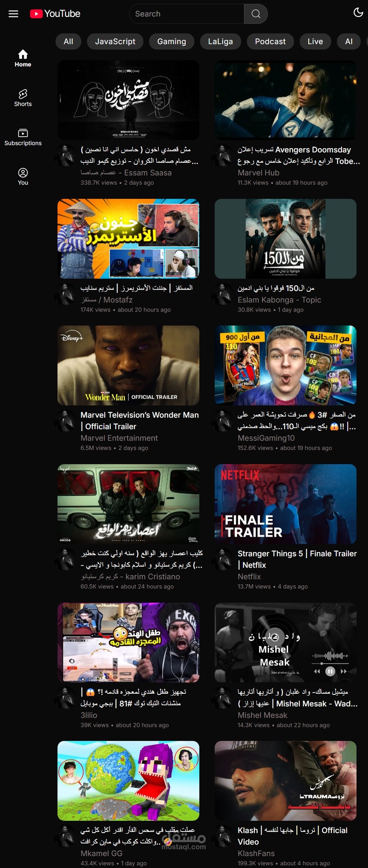Select the JavaScript filter chip
The image size is (368, 868).
pyautogui.click(x=115, y=41)
